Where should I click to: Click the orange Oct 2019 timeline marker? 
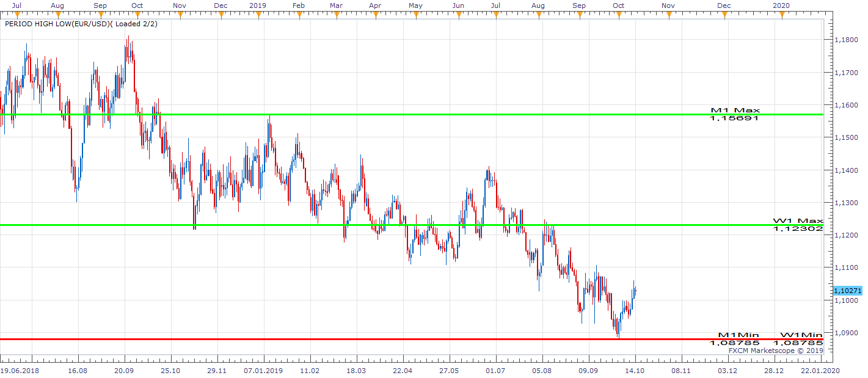tap(618, 15)
